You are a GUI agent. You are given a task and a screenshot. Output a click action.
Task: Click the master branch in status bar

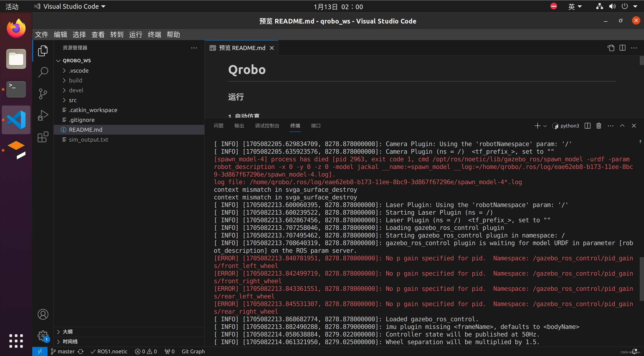(x=63, y=351)
